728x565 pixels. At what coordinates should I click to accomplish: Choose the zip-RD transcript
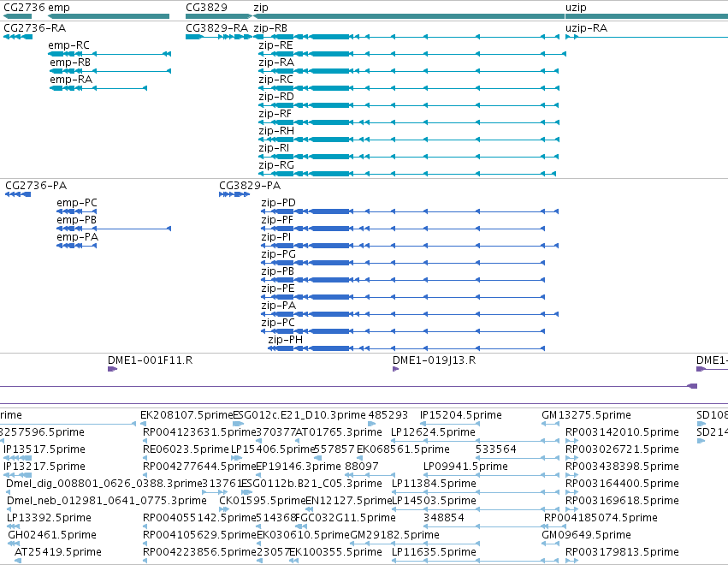click(276, 97)
